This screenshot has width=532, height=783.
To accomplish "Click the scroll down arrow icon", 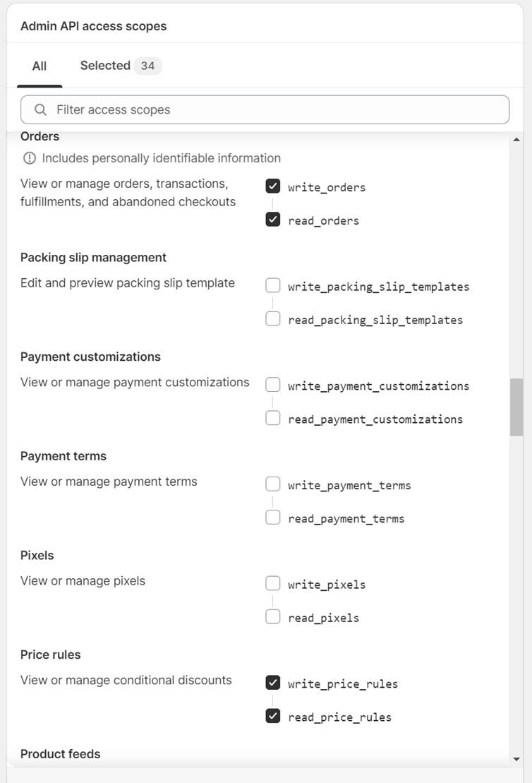I will [516, 759].
